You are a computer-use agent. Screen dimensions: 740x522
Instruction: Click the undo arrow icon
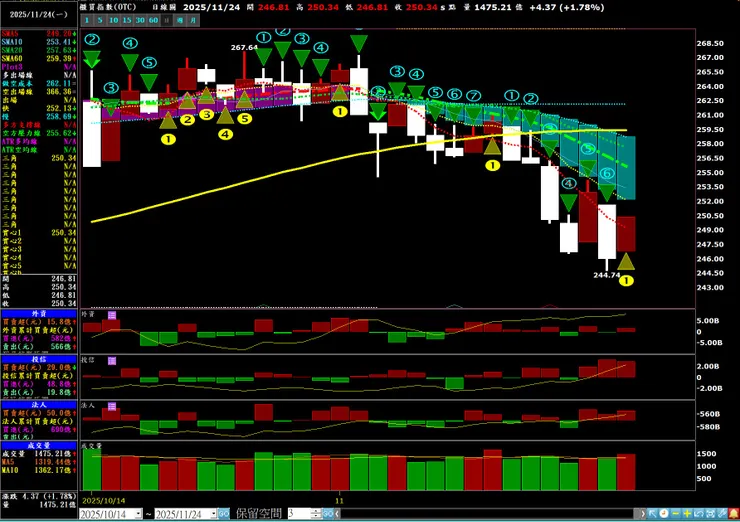coord(698,514)
